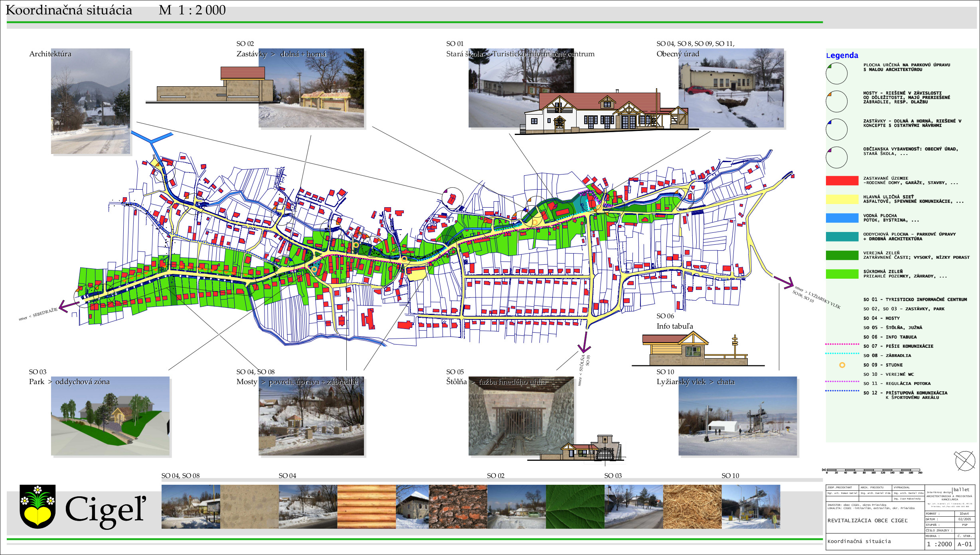980x555 pixels.
Task: Click the '1 :2000' cell in the title block
Action: tap(939, 544)
